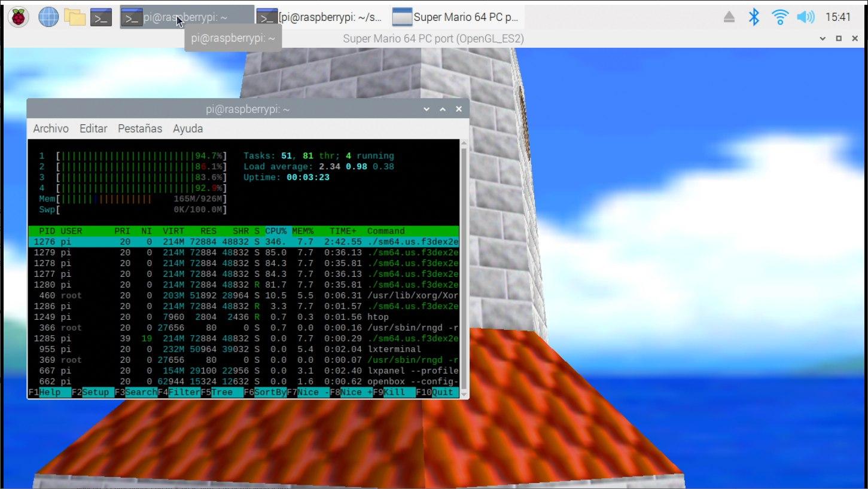Open the Pestañas menu in the terminal
The width and height of the screenshot is (868, 489).
coord(139,128)
